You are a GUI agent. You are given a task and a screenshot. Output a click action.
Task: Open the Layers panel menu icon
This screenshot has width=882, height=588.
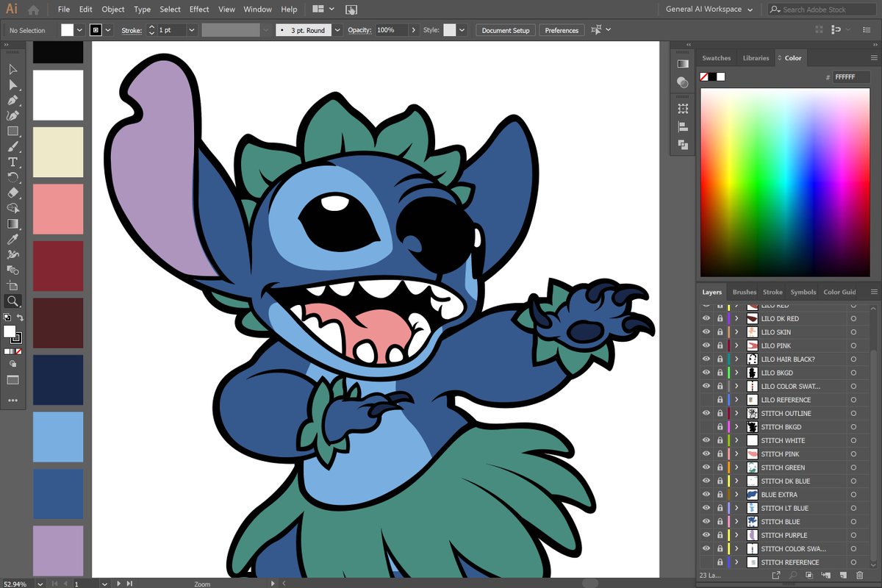point(874,292)
